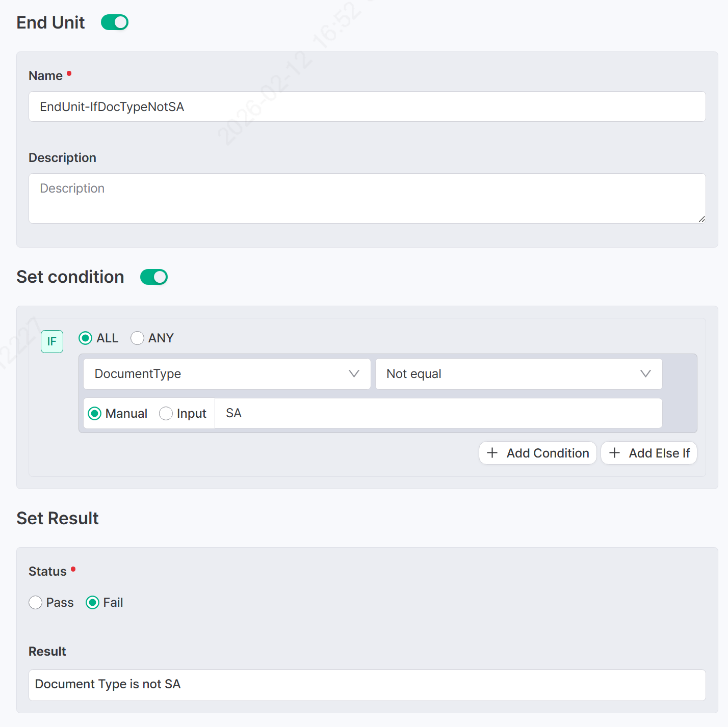Click the plus icon on Add Condition

[x=492, y=453]
